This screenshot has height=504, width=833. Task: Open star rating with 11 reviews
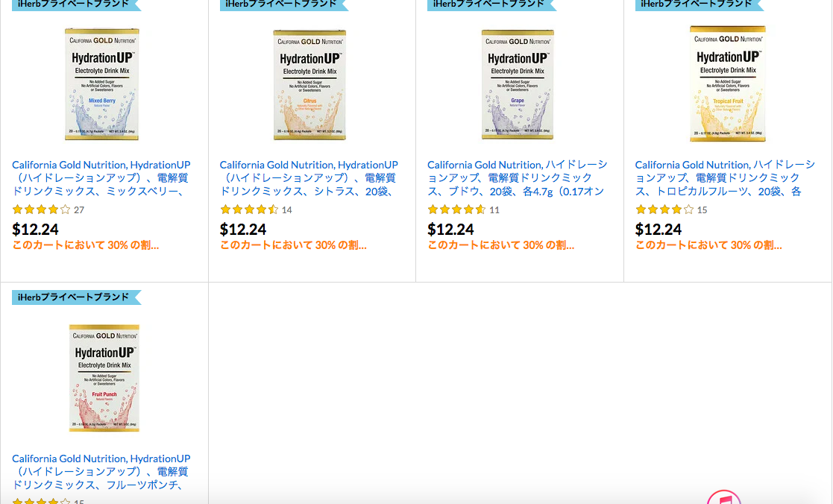(463, 210)
